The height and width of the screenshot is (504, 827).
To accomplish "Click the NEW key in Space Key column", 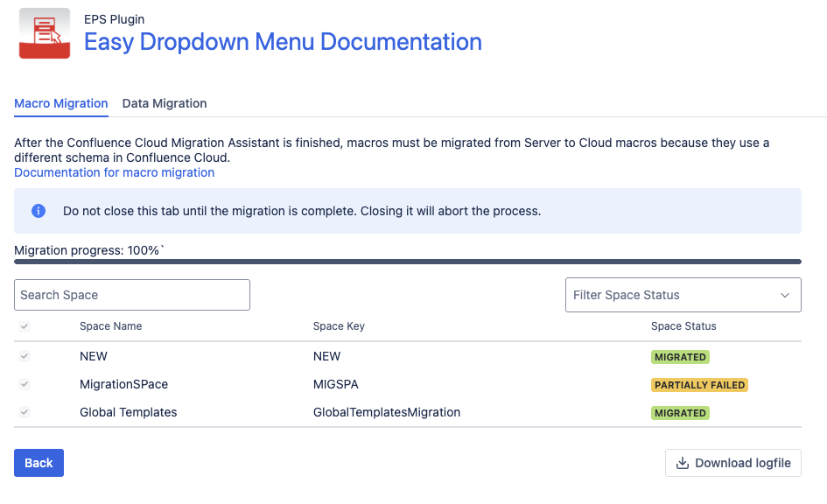I will coord(327,356).
